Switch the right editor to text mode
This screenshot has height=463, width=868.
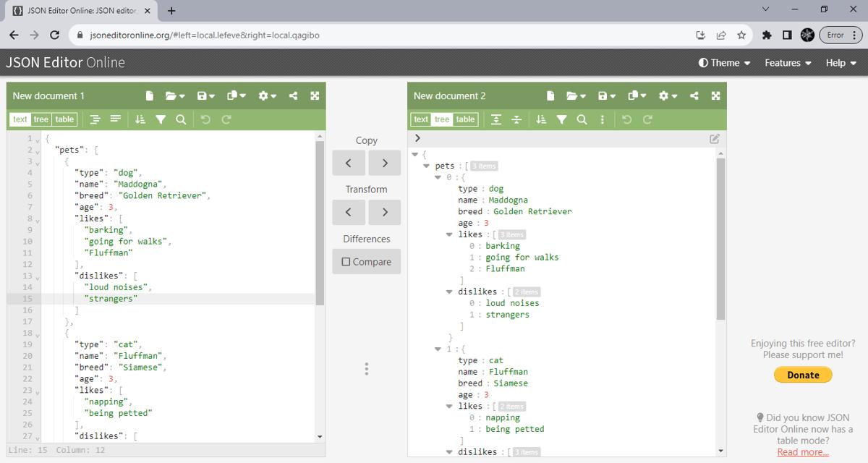click(421, 119)
